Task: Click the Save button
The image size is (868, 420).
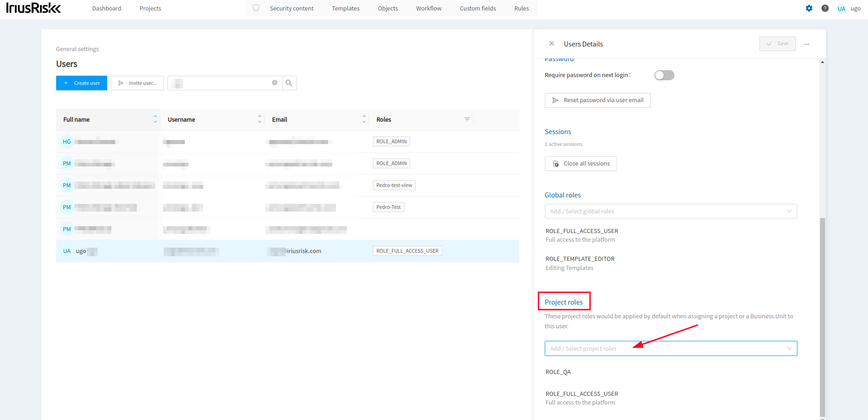Action: [x=778, y=44]
